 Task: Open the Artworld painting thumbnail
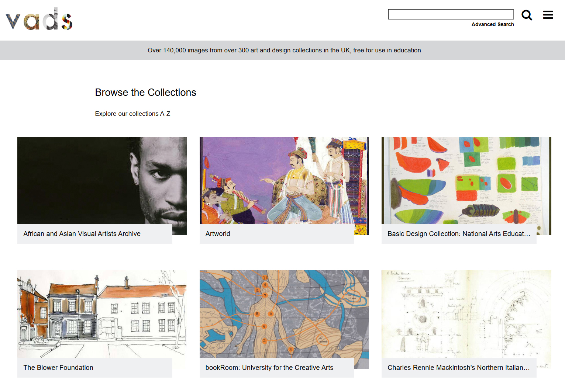coord(284,180)
